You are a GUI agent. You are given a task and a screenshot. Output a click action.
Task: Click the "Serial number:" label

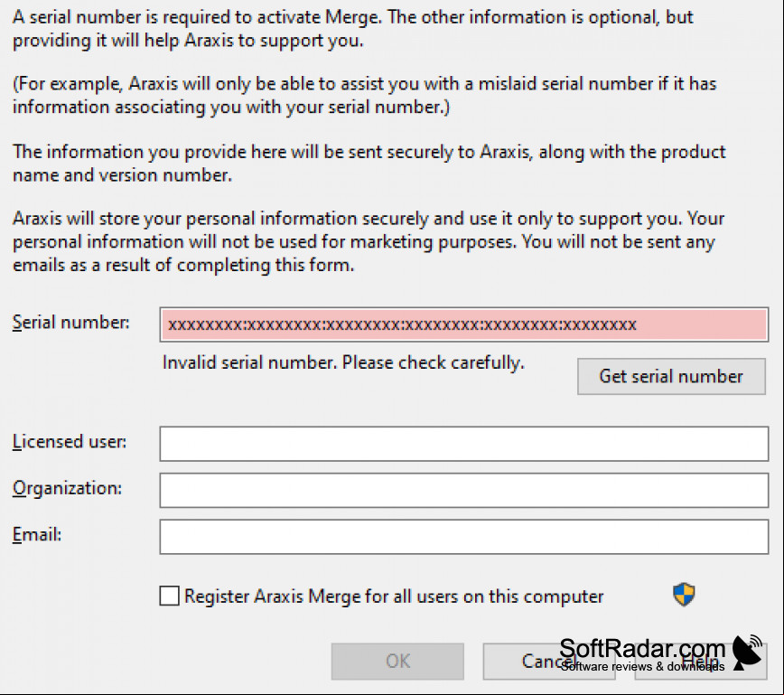point(70,322)
